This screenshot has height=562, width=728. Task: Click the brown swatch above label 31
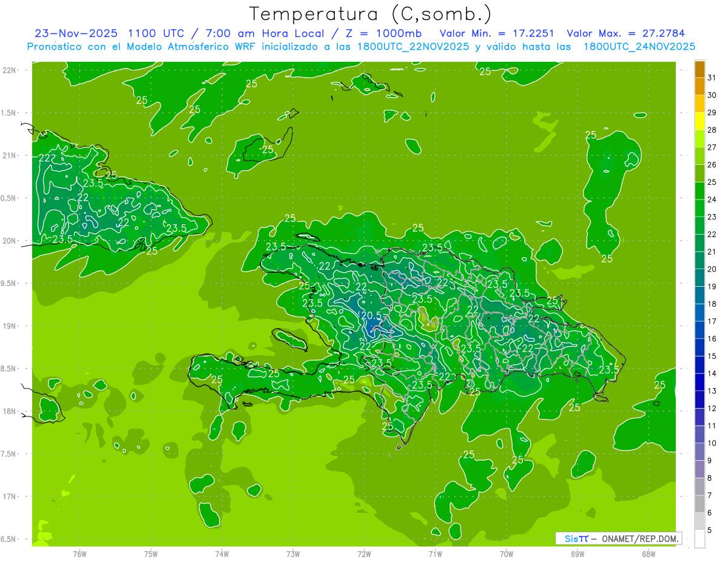coord(699,69)
